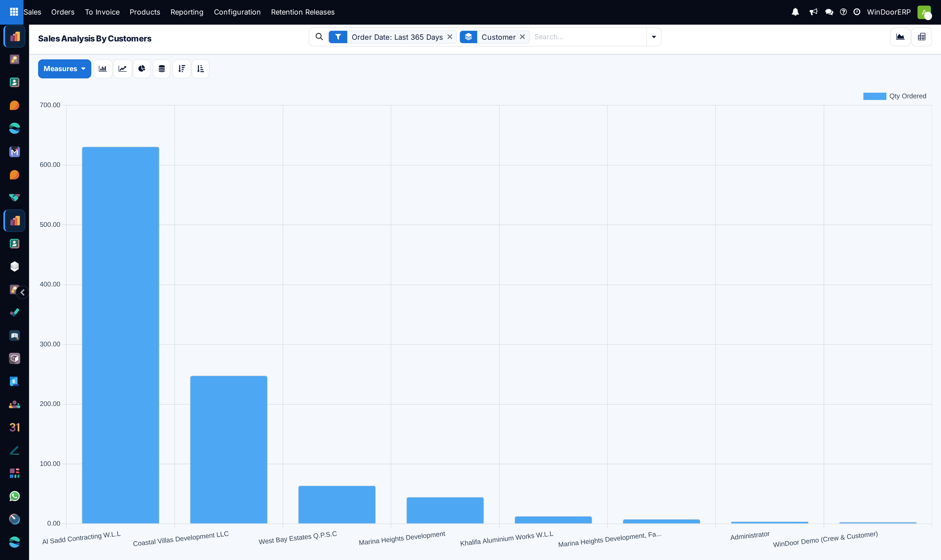Click the Order Date: Last 365 Days facet text
The width and height of the screenshot is (941, 560).
(397, 37)
